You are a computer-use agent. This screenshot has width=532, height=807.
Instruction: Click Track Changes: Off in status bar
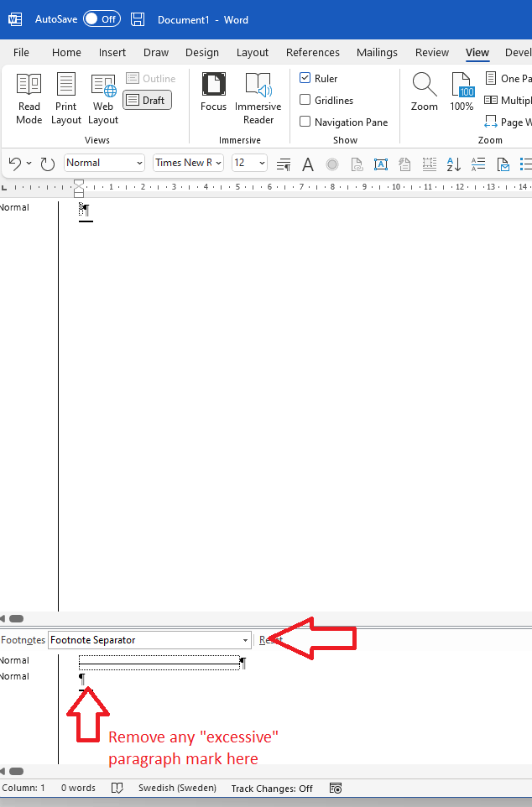click(x=272, y=788)
